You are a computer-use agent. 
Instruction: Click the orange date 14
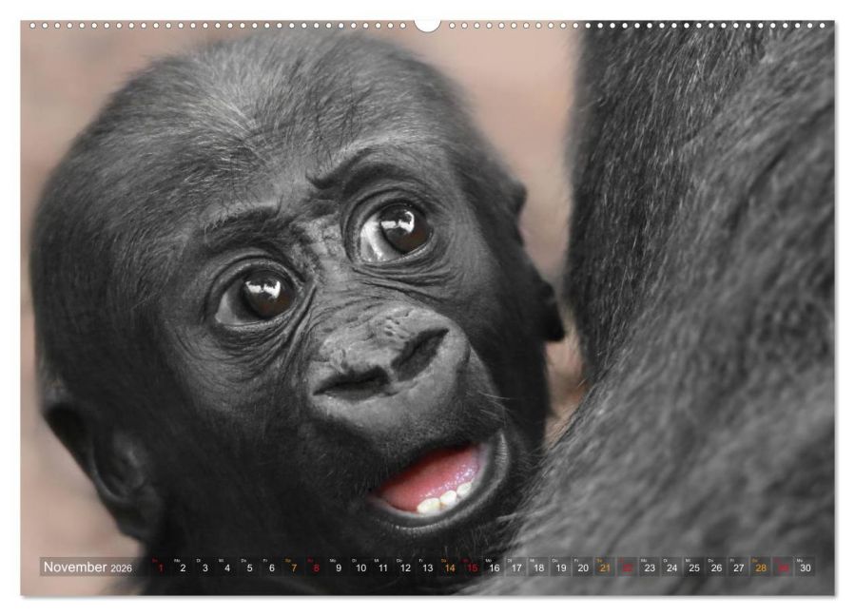point(450,568)
